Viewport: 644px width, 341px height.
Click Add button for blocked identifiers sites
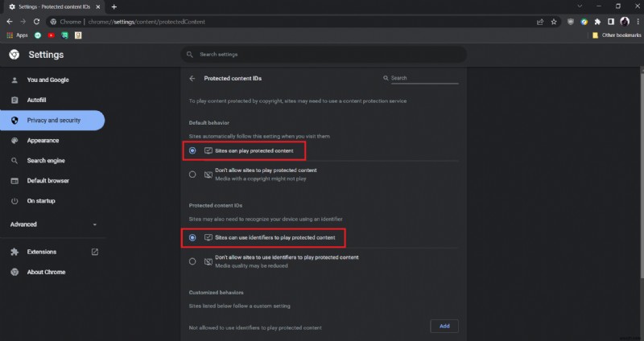point(444,327)
